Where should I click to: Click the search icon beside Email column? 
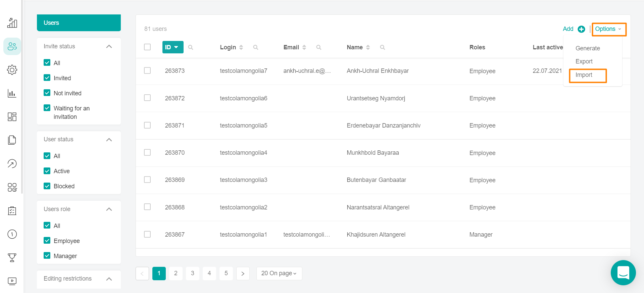click(319, 47)
